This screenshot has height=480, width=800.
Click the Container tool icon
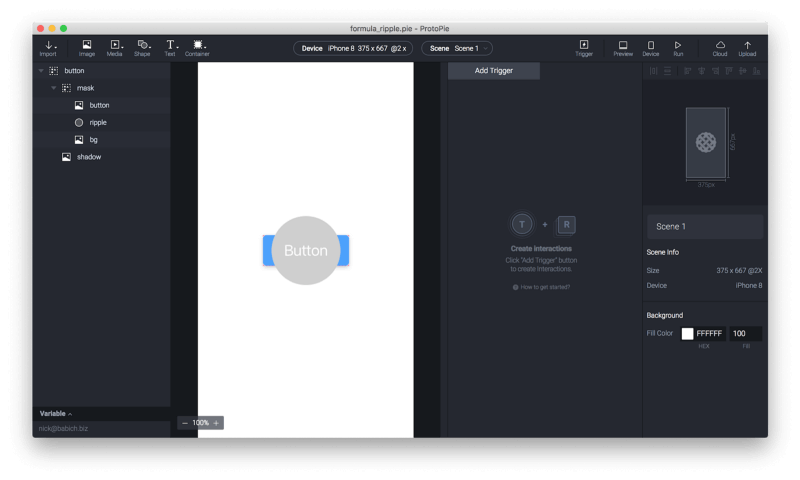[198, 45]
